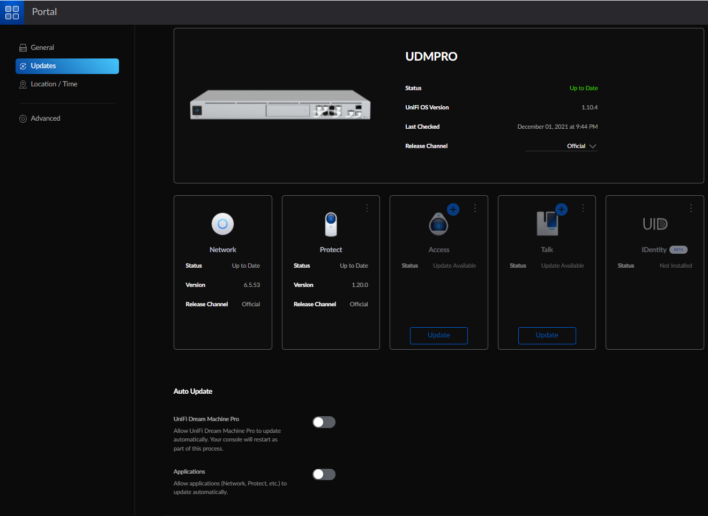Viewport: 708px width, 516px height.
Task: Open the three-dot menu on Protect card
Action: [x=367, y=208]
